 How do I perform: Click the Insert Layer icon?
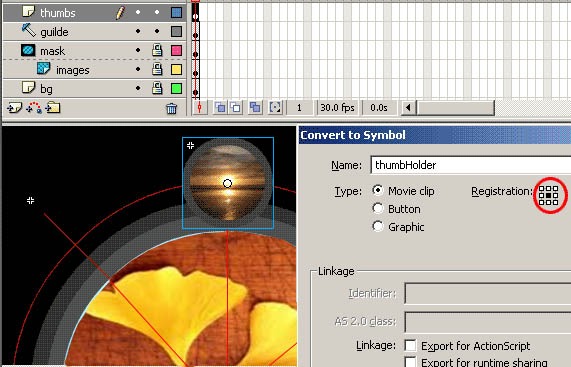tap(15, 108)
